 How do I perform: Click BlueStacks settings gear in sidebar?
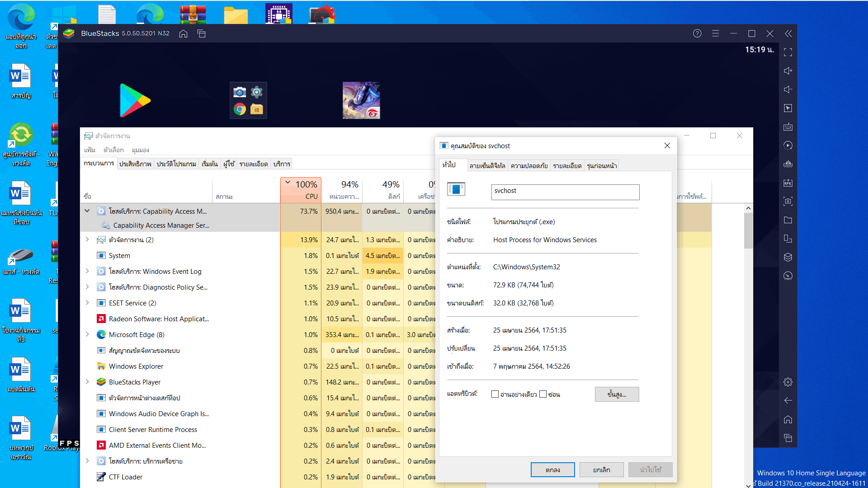pos(788,382)
